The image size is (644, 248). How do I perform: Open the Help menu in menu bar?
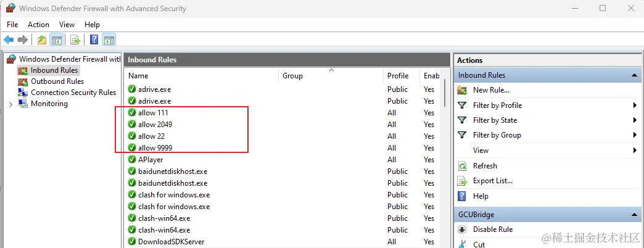(x=92, y=25)
